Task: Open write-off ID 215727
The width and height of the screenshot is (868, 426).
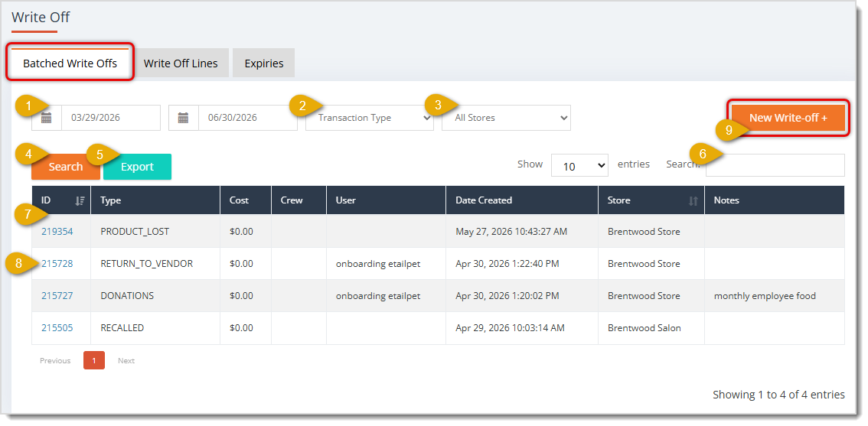Action: [57, 295]
